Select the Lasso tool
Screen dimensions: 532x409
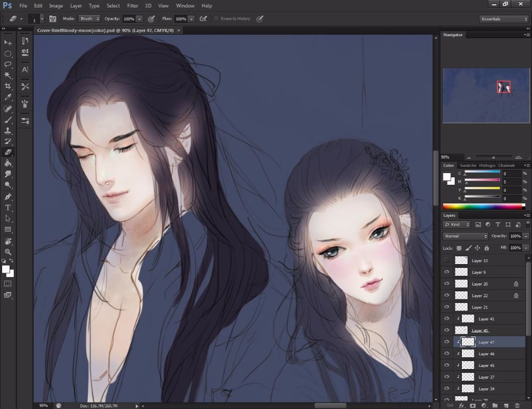(x=8, y=64)
